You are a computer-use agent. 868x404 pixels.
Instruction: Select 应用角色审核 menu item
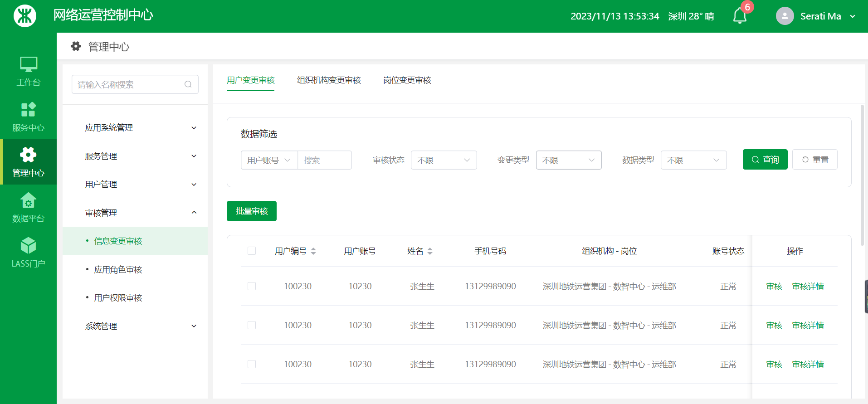(135, 270)
